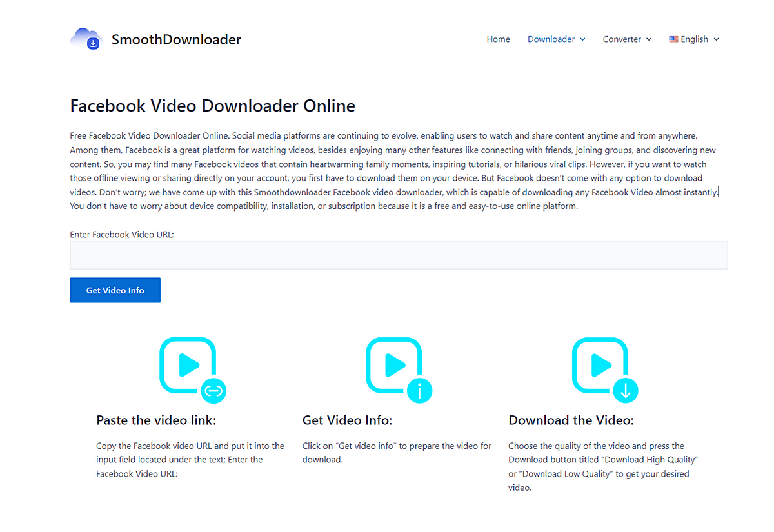Click text "Choose the quality of the video"

click(x=604, y=467)
